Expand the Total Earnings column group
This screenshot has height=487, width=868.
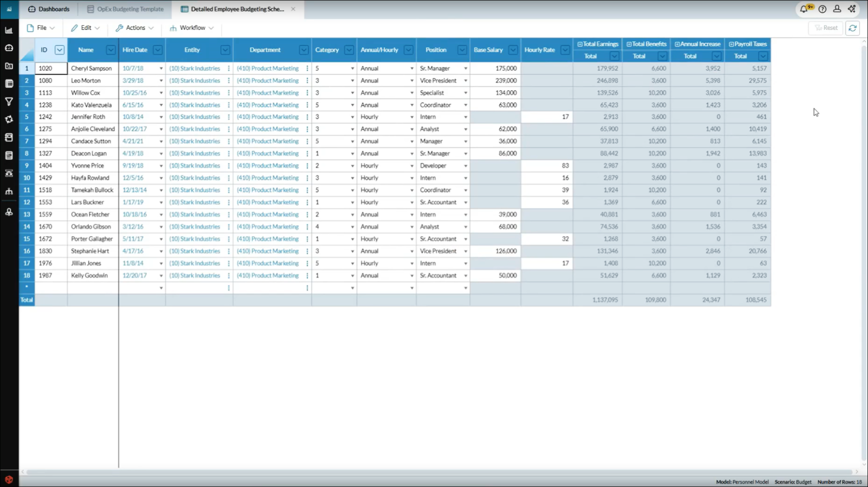tap(580, 44)
